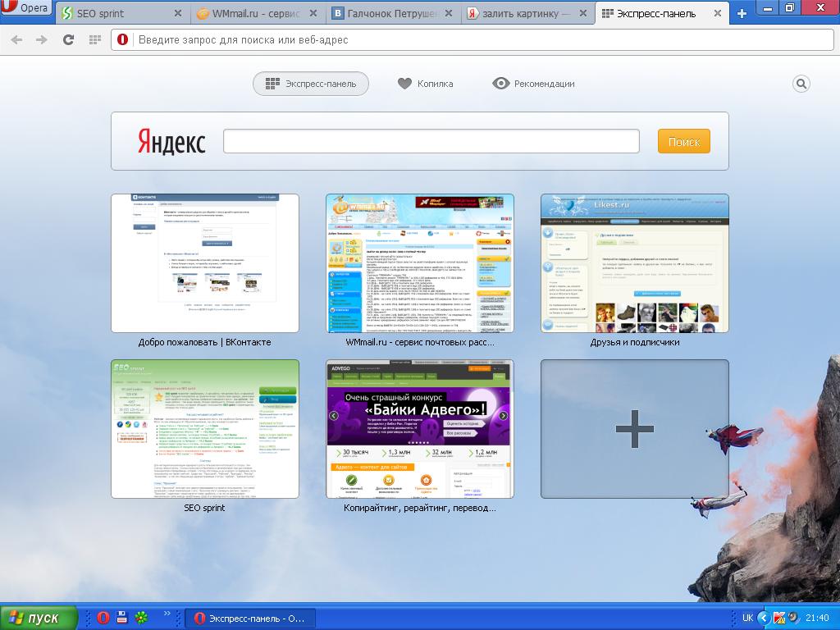Click the round gray tray icon
Viewport: 840px width, 630px height.
[793, 618]
